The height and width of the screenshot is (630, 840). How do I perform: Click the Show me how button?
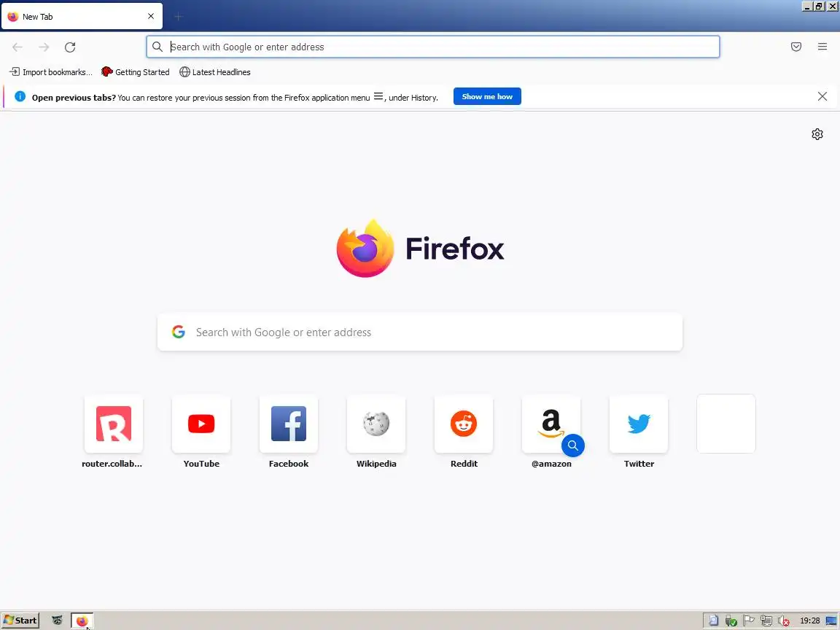pyautogui.click(x=487, y=96)
